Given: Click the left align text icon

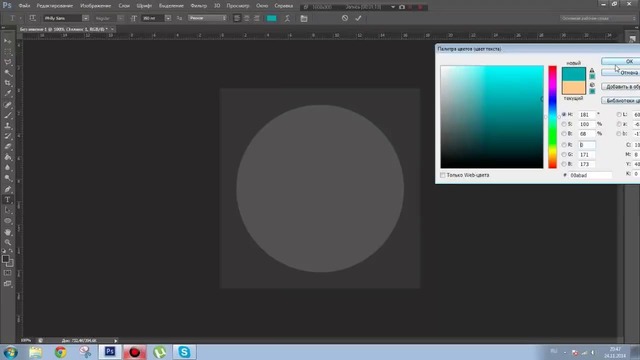Looking at the screenshot, I should 237,18.
